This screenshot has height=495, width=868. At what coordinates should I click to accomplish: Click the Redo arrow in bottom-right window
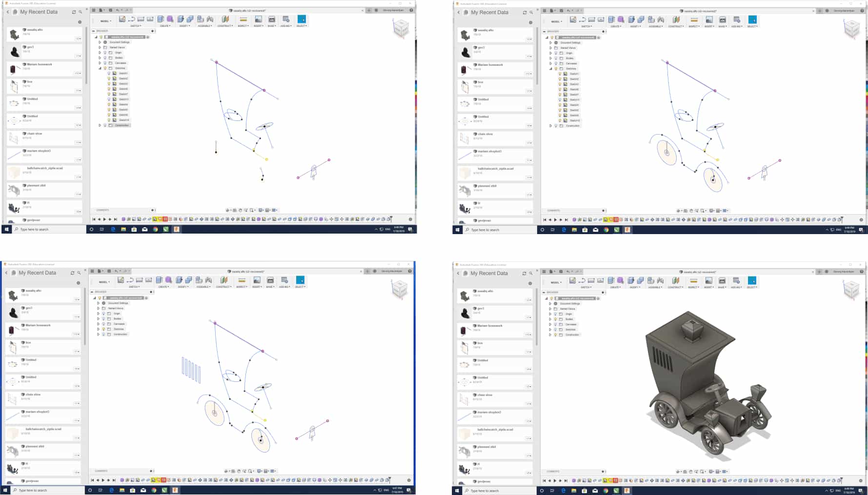(577, 271)
